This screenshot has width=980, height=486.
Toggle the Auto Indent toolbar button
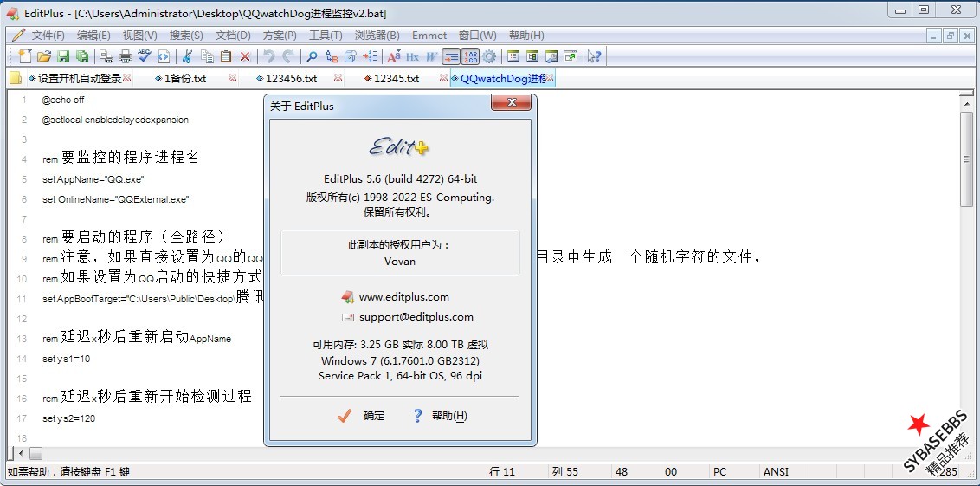451,56
